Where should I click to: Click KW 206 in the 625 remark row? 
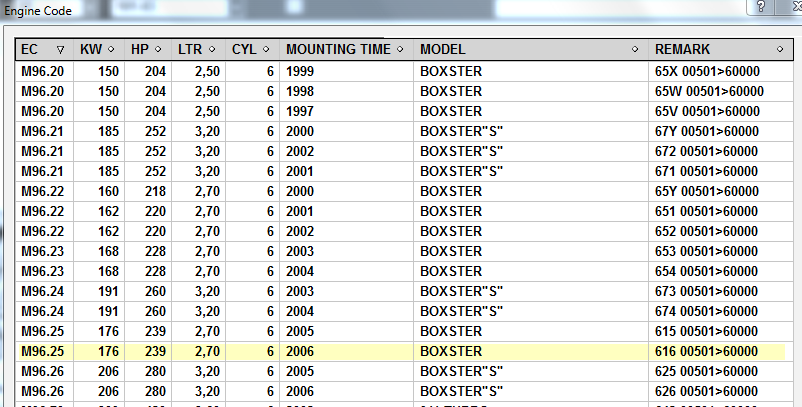[108, 371]
